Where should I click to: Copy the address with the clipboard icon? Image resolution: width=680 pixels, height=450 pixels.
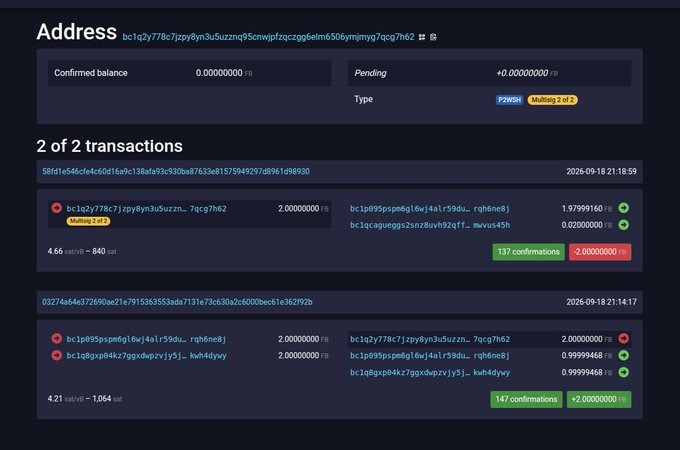(433, 37)
